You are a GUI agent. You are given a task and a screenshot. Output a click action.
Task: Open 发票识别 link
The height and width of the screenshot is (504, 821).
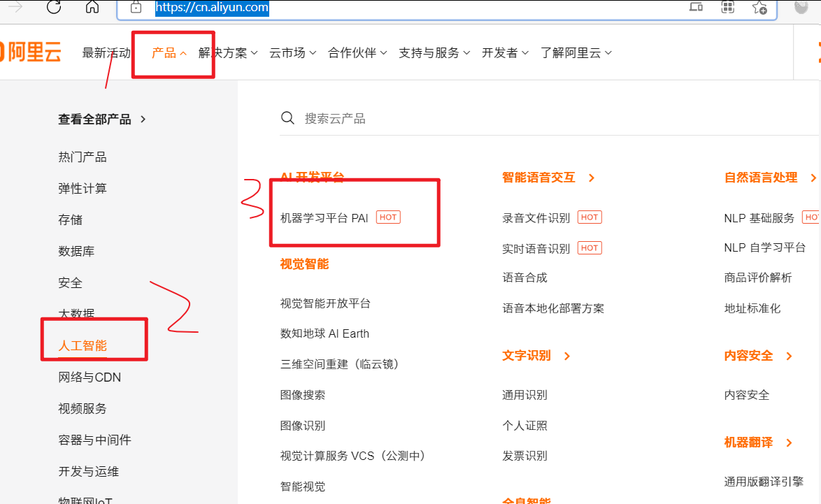pyautogui.click(x=524, y=456)
